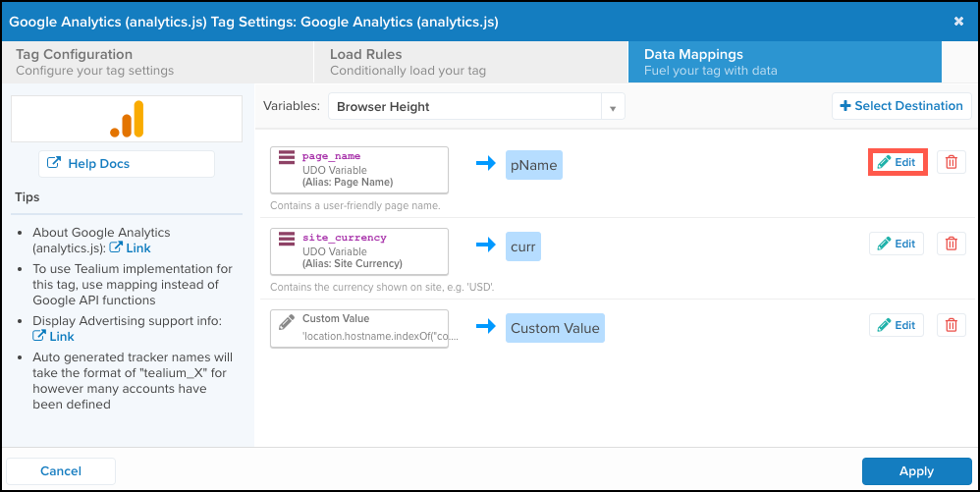Image resolution: width=980 pixels, height=492 pixels.
Task: Remove the Custom Value mapping with trash icon
Action: [950, 325]
